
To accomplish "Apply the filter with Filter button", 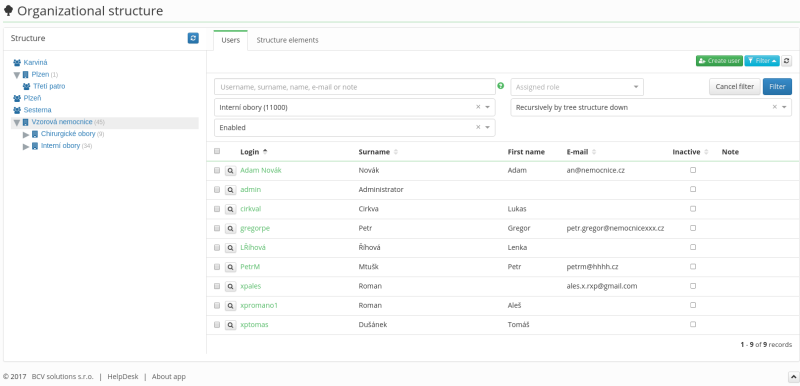I will click(x=777, y=87).
